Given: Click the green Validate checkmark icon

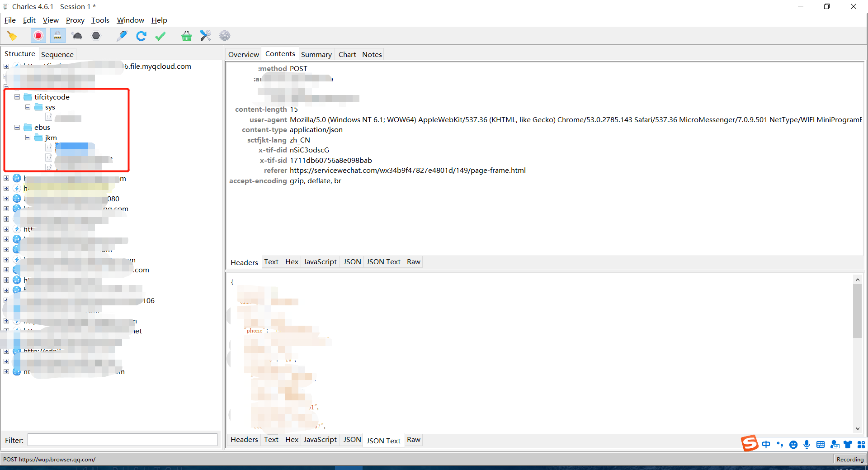Looking at the screenshot, I should click(x=160, y=36).
